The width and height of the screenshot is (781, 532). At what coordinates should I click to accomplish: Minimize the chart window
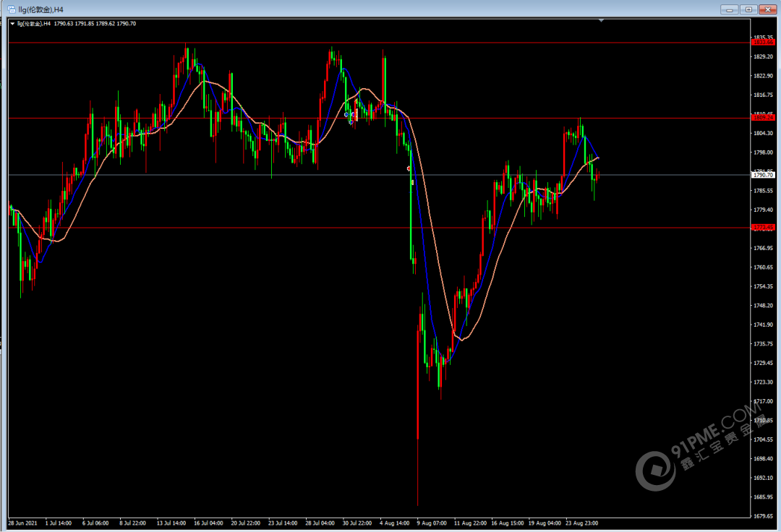(x=730, y=9)
